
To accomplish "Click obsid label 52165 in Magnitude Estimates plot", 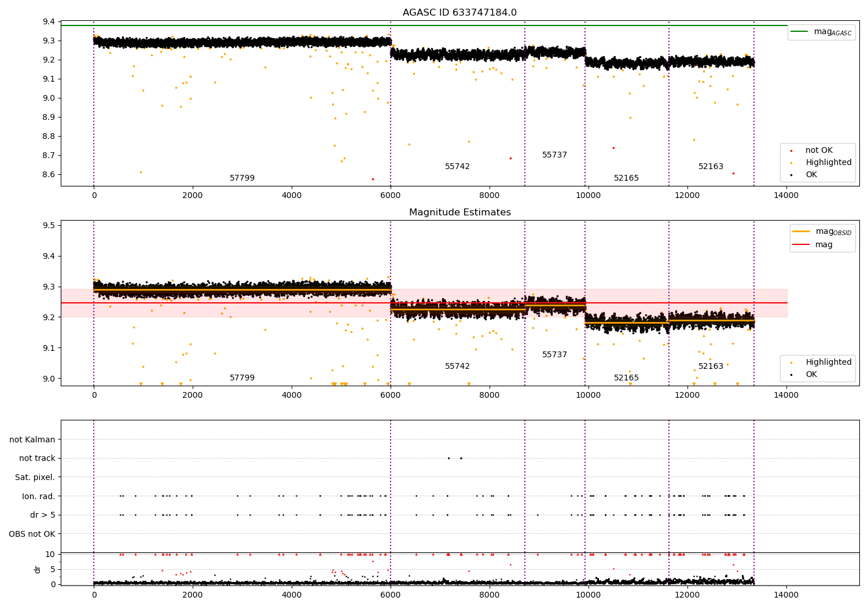I will [x=626, y=378].
